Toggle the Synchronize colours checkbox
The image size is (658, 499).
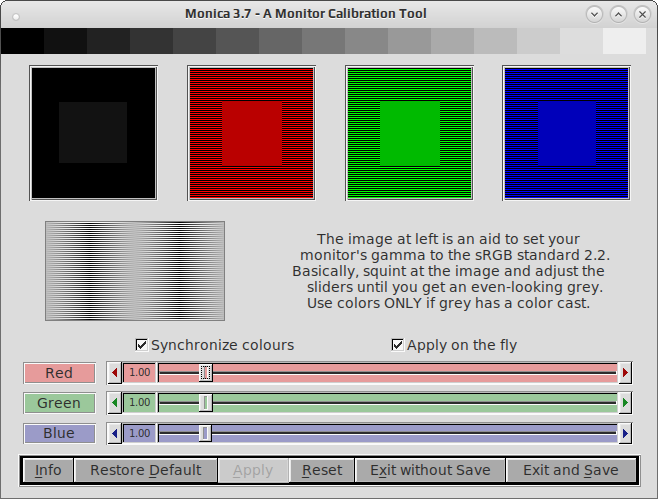[x=141, y=345]
